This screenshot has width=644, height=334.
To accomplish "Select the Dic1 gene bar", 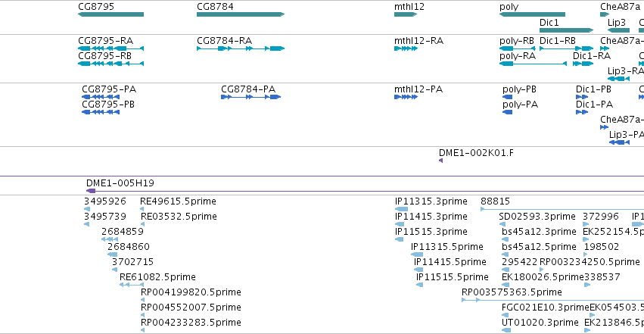I will coord(566,30).
